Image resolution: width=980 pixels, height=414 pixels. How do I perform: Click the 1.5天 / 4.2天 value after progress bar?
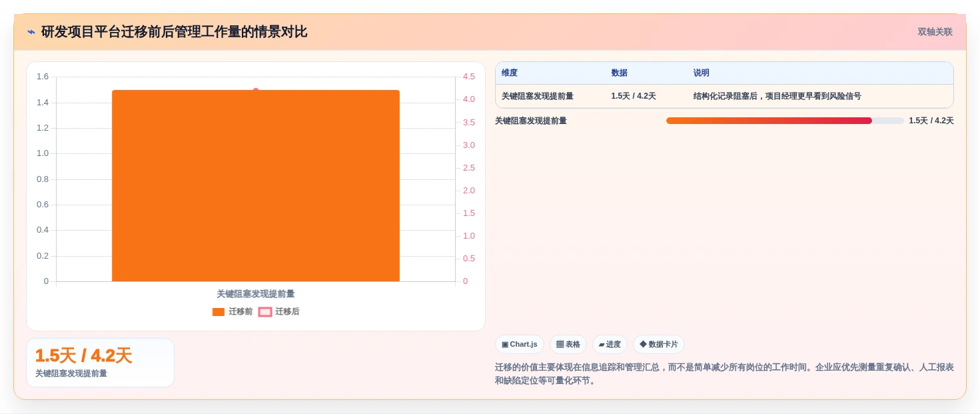931,121
